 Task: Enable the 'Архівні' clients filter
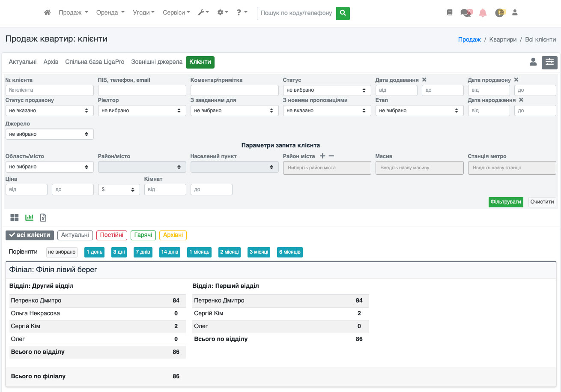(x=173, y=235)
